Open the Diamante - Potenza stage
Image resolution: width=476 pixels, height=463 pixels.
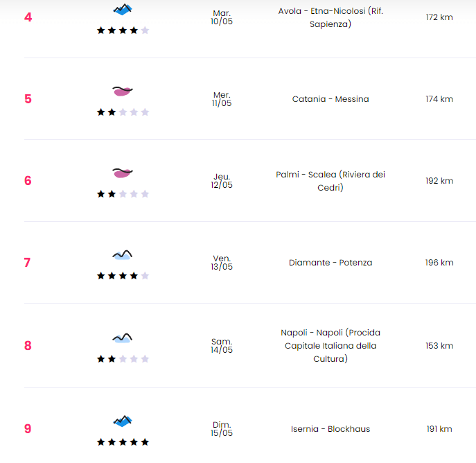tap(330, 263)
